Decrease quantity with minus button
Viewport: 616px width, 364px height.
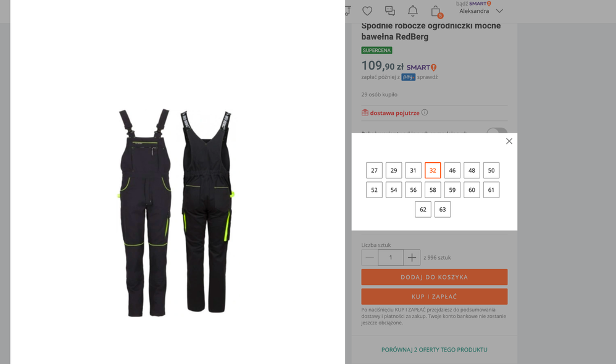tap(370, 258)
